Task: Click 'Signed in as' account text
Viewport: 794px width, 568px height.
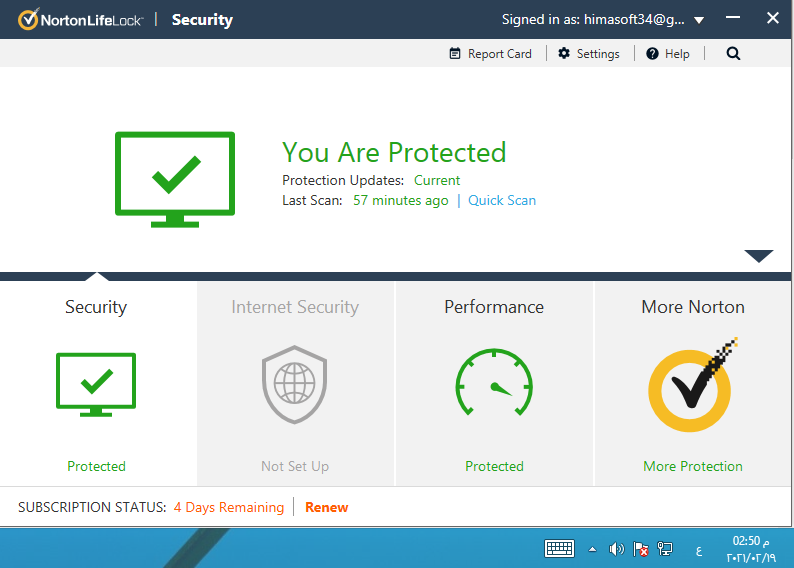Action: coord(593,20)
